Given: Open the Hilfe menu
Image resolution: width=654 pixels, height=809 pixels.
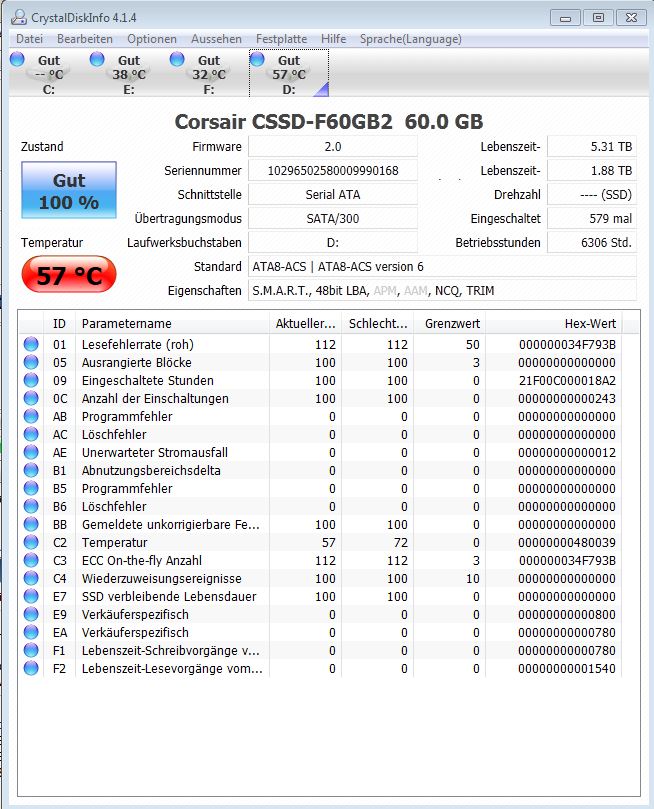Looking at the screenshot, I should 333,39.
